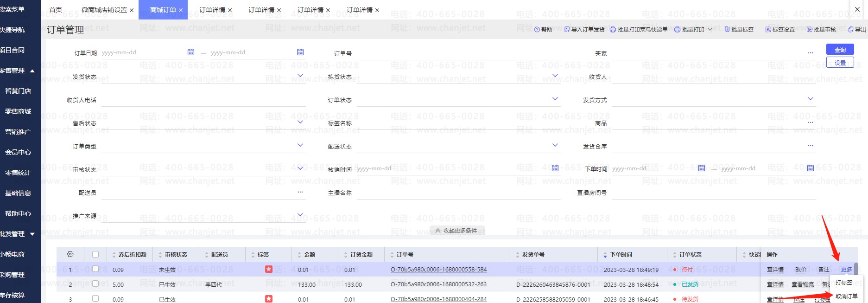This screenshot has height=303, width=868.
Task: Click 批量打印菜鸟快递单 printer icon
Action: pyautogui.click(x=613, y=30)
